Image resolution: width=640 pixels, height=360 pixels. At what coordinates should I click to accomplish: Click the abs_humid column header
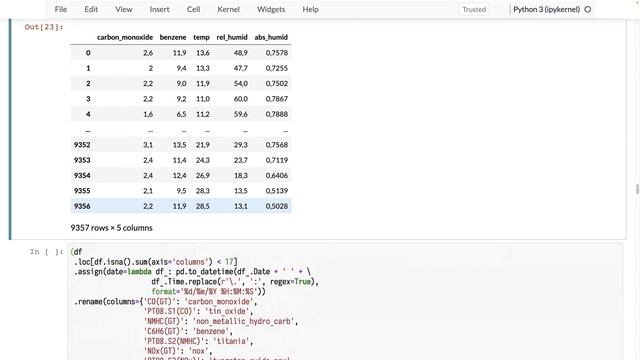click(x=271, y=37)
